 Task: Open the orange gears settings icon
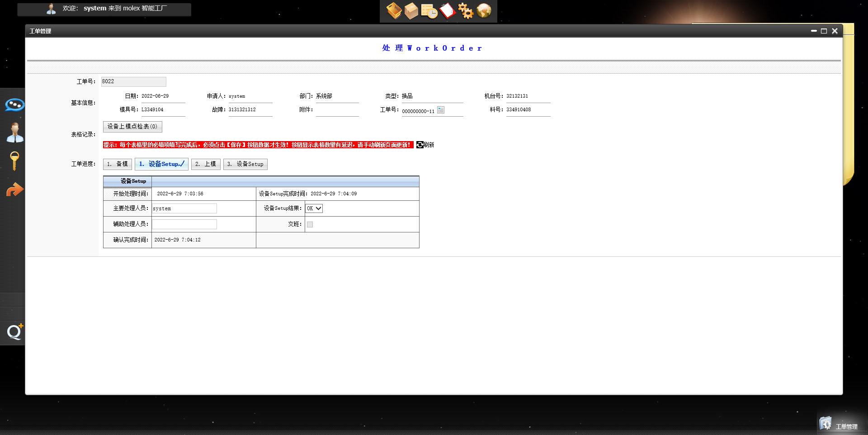[465, 11]
